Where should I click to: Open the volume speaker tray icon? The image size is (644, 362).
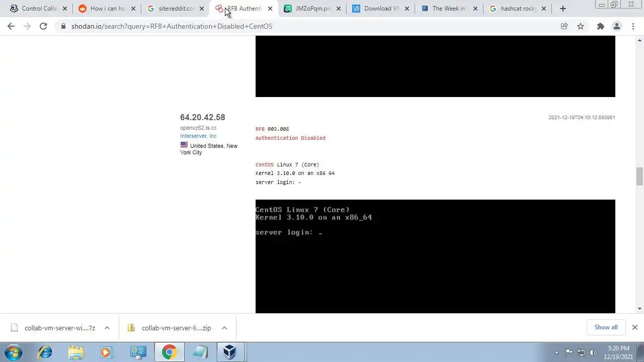coord(593,352)
